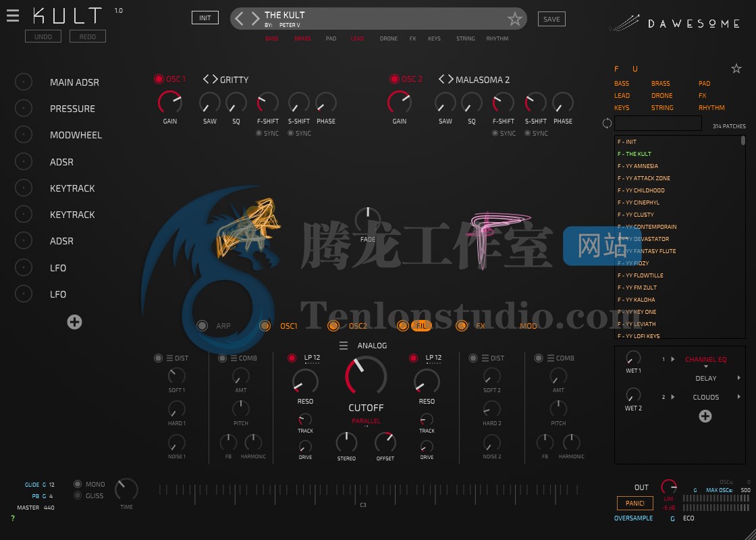Image resolution: width=756 pixels, height=540 pixels.
Task: Add new modulator plus icon
Action: pyautogui.click(x=74, y=322)
